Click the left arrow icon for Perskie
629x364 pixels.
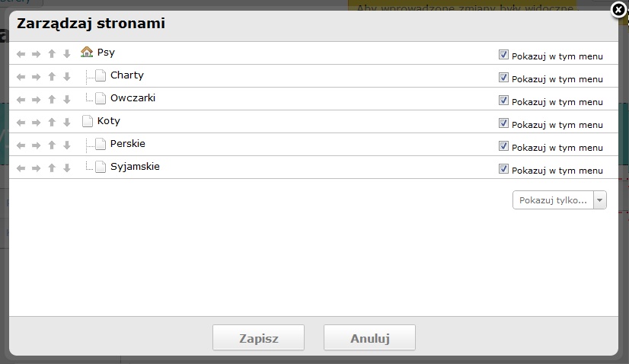pos(21,145)
